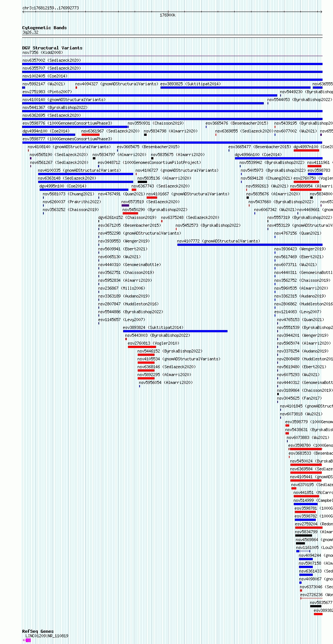
Task: Click the 176900k ruler label
Action: (168, 15)
